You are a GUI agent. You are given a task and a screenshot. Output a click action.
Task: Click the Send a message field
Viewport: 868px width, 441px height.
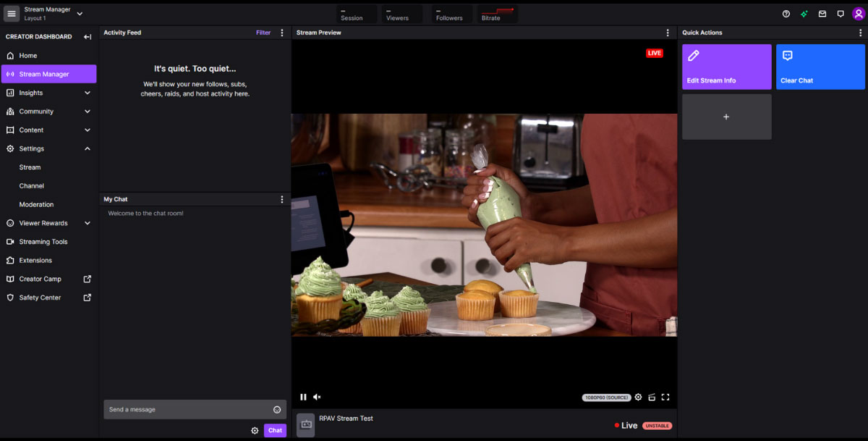click(195, 409)
